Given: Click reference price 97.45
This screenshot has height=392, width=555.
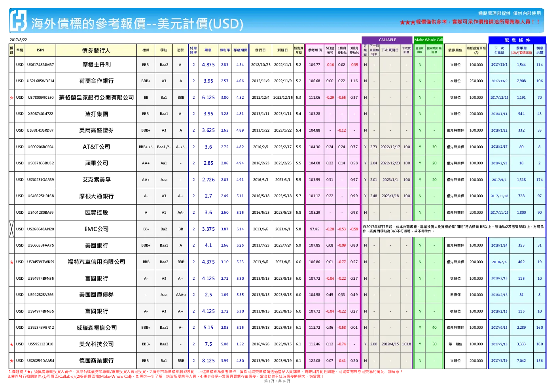Looking at the screenshot, I should point(314,229).
